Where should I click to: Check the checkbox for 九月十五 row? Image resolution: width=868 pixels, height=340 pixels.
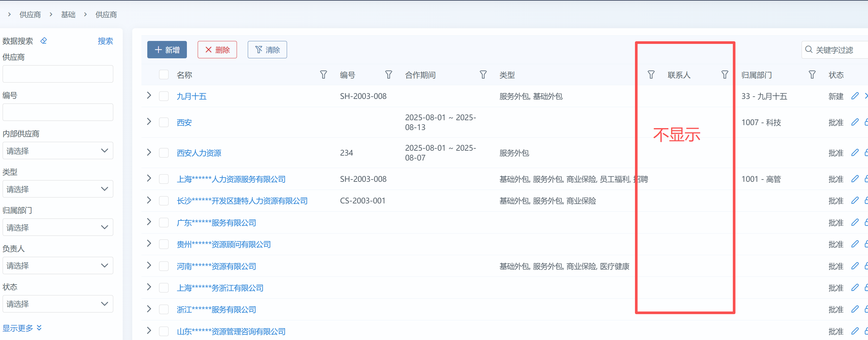tap(164, 96)
